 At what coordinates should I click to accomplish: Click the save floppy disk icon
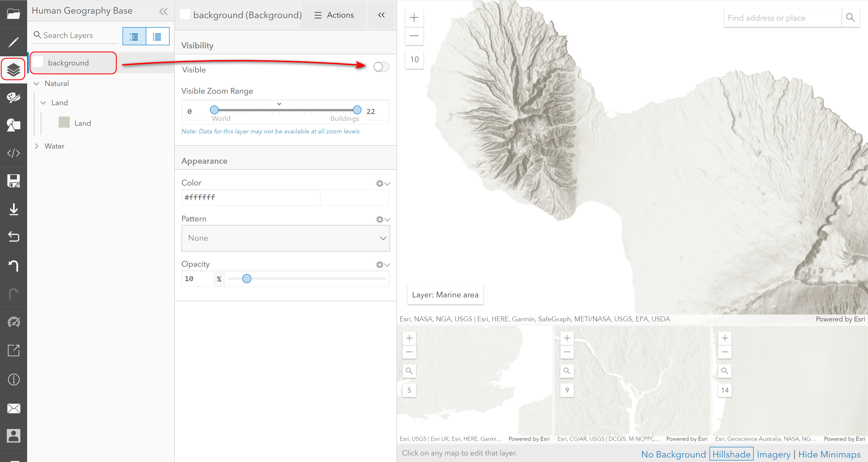[14, 181]
